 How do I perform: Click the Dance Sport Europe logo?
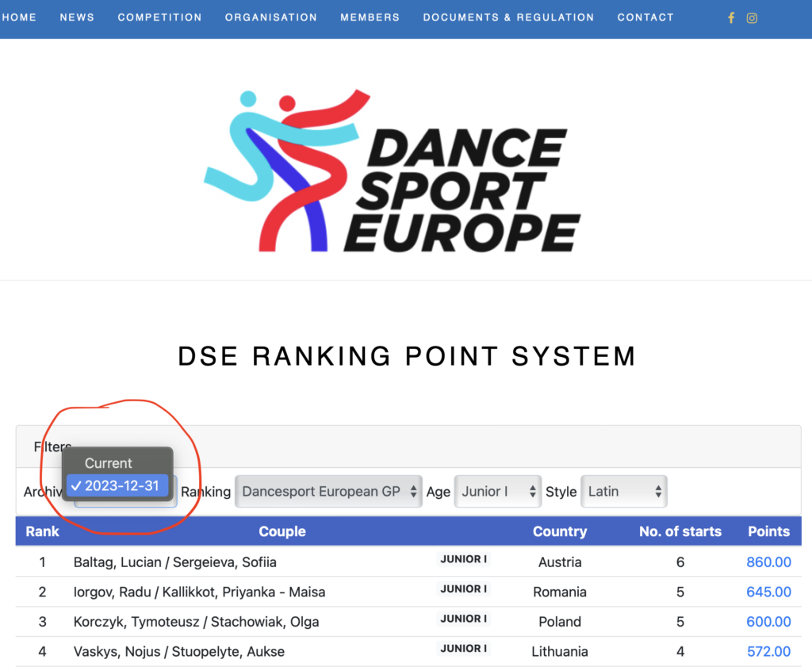point(393,171)
